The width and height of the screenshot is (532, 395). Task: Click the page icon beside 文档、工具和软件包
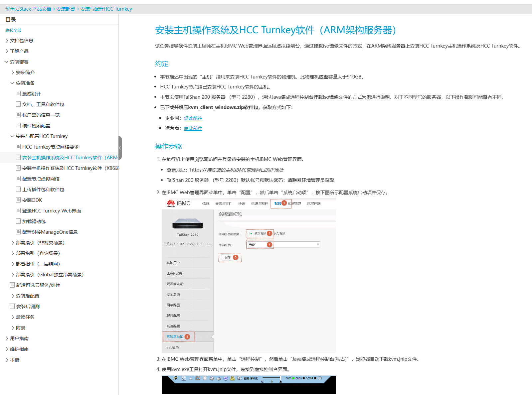click(18, 104)
